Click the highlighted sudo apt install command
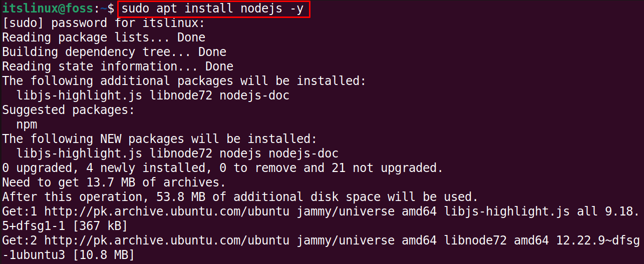Viewport: 644px width, 264px height. [x=213, y=8]
